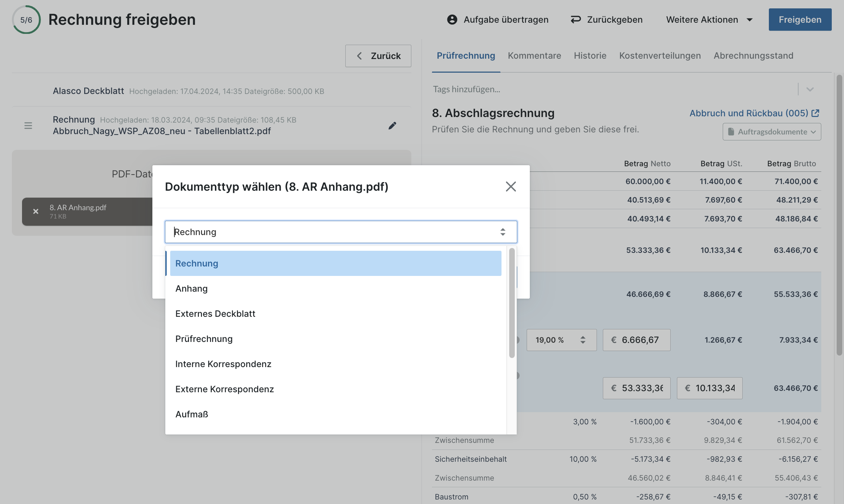Open the Kommentare tab
The image size is (844, 504).
coord(534,56)
